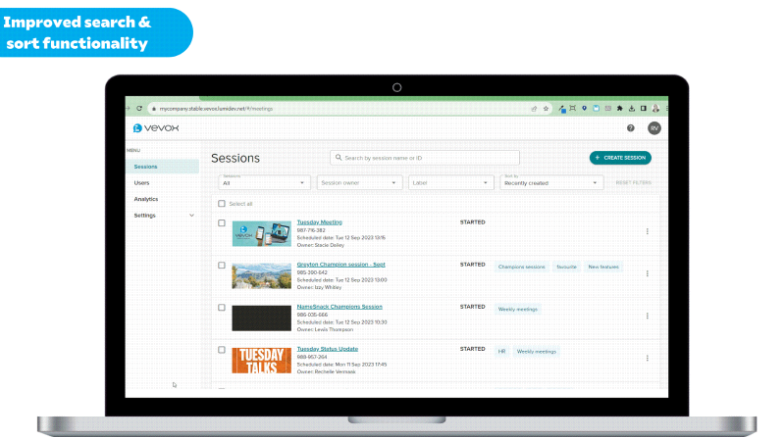Reload the page in browser
The image size is (782, 437).
(x=139, y=108)
